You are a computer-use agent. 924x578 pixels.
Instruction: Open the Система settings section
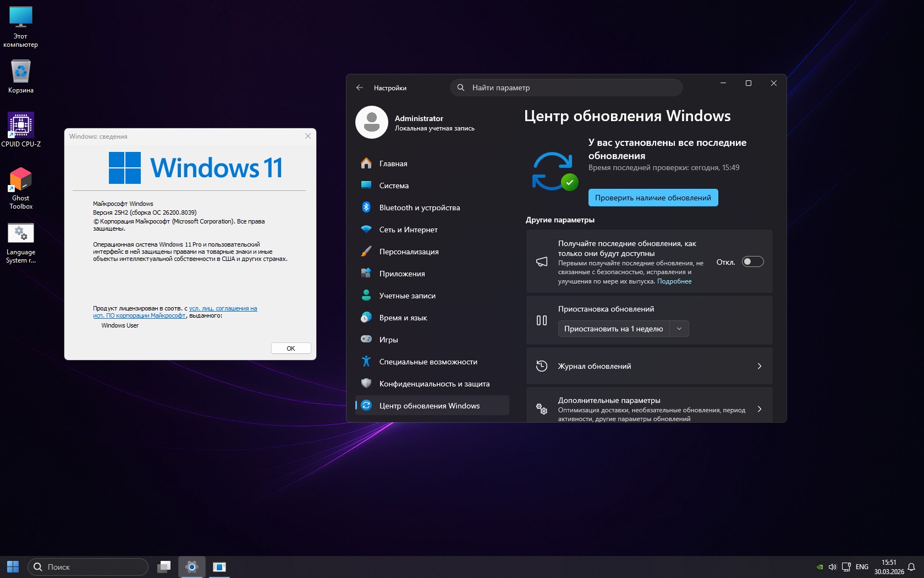pyautogui.click(x=394, y=186)
